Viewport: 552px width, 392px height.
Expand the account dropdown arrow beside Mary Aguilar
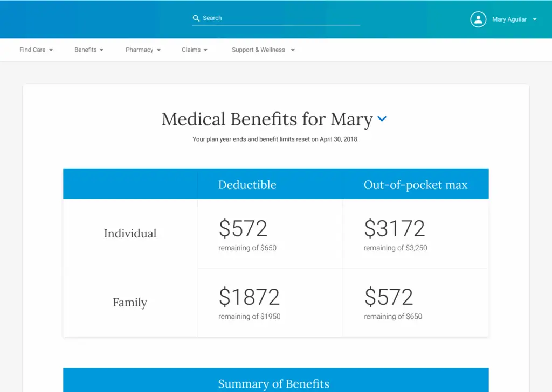pyautogui.click(x=535, y=19)
